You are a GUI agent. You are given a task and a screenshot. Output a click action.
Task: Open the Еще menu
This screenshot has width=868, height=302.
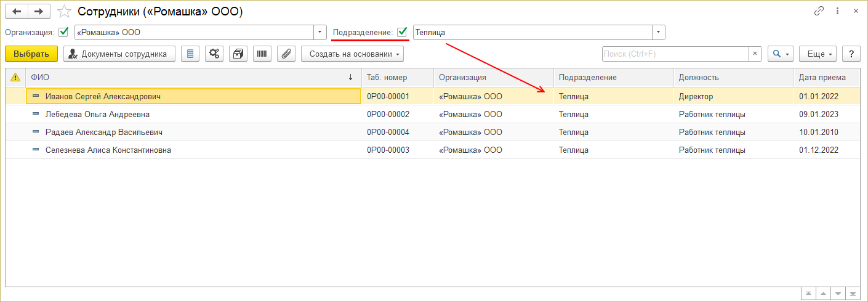point(818,54)
